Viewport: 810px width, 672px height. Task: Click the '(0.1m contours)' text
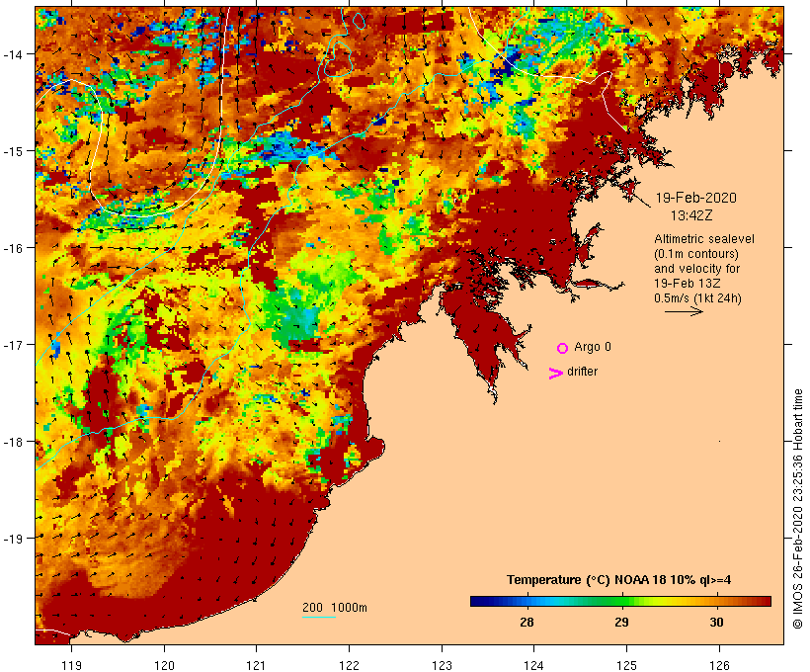[x=696, y=254]
